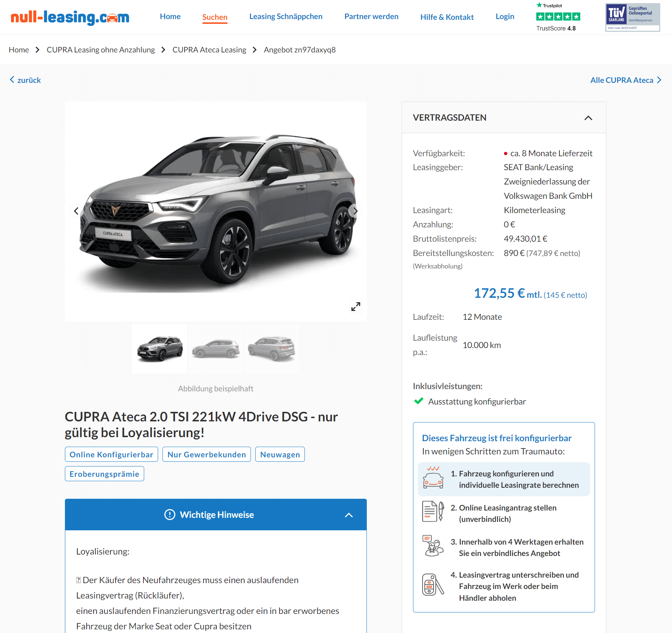This screenshot has width=672, height=633.
Task: Click the document and pen icon in step 2
Action: pos(433,511)
